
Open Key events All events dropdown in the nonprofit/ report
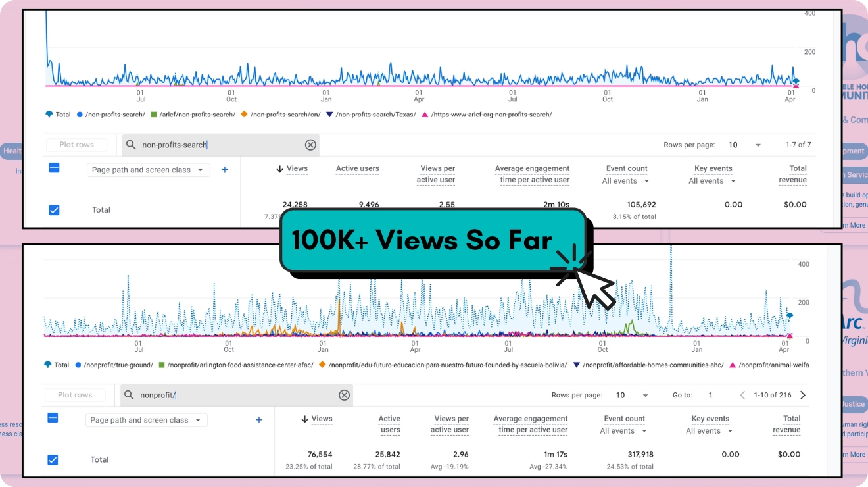click(x=710, y=431)
